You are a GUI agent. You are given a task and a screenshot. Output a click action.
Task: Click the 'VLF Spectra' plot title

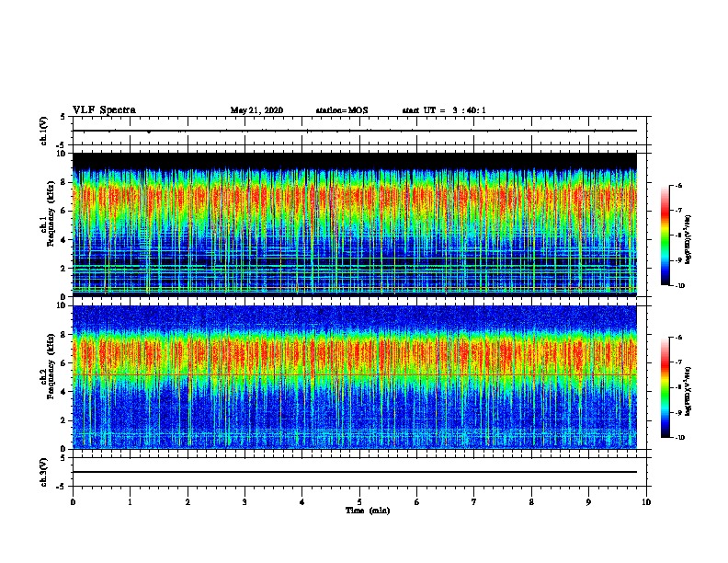coord(104,110)
